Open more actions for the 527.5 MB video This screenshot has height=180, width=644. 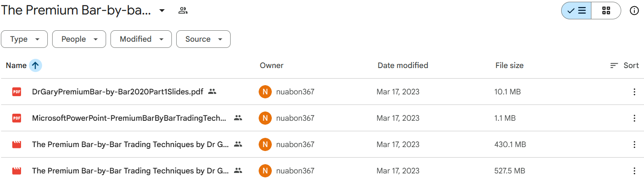tap(634, 171)
